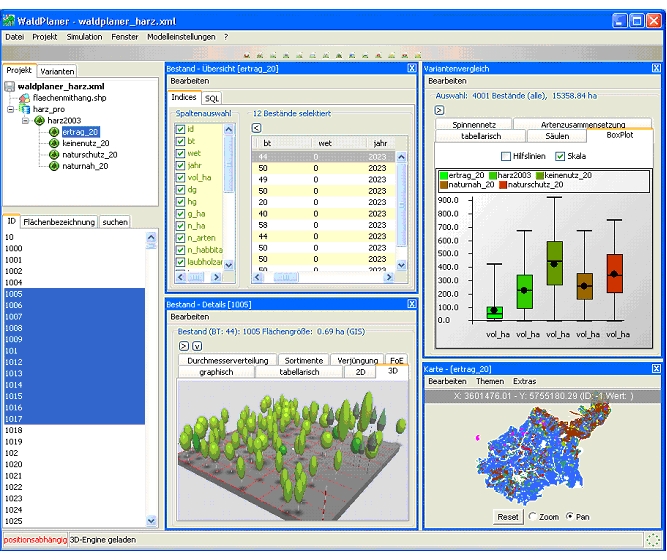Click the harz2003 tree node icon
Image resolution: width=667 pixels, height=560 pixels.
[x=40, y=120]
